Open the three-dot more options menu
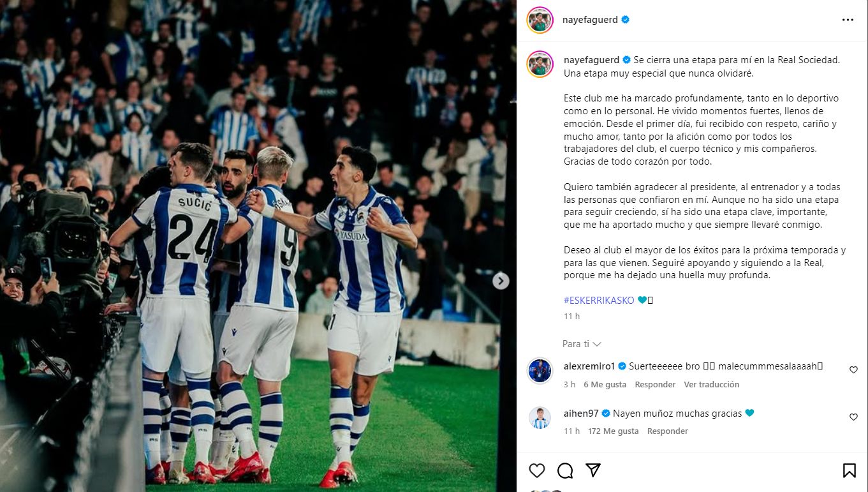The width and height of the screenshot is (868, 492). 848,20
